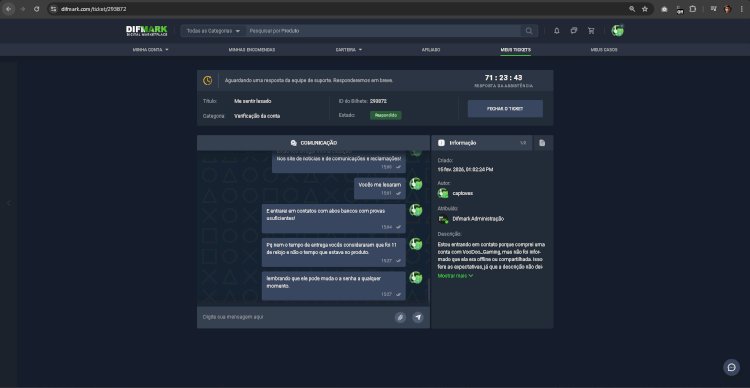Expand the Carteira menu

[349, 50]
